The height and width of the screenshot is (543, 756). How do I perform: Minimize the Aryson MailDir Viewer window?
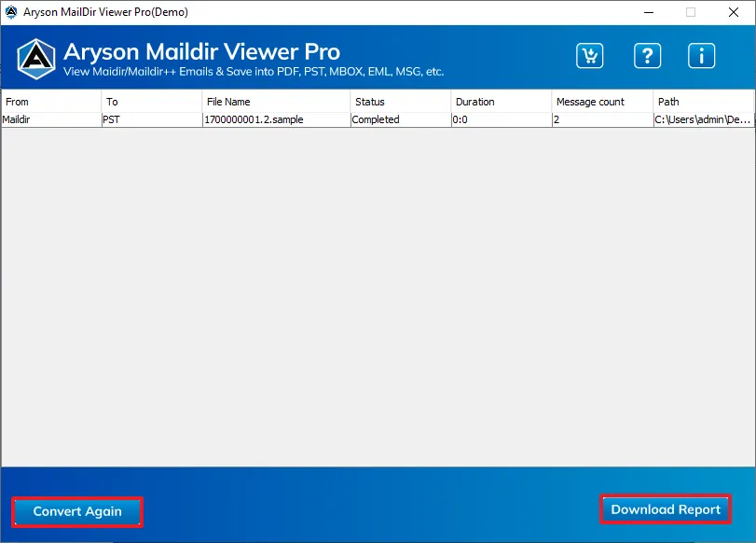[649, 12]
